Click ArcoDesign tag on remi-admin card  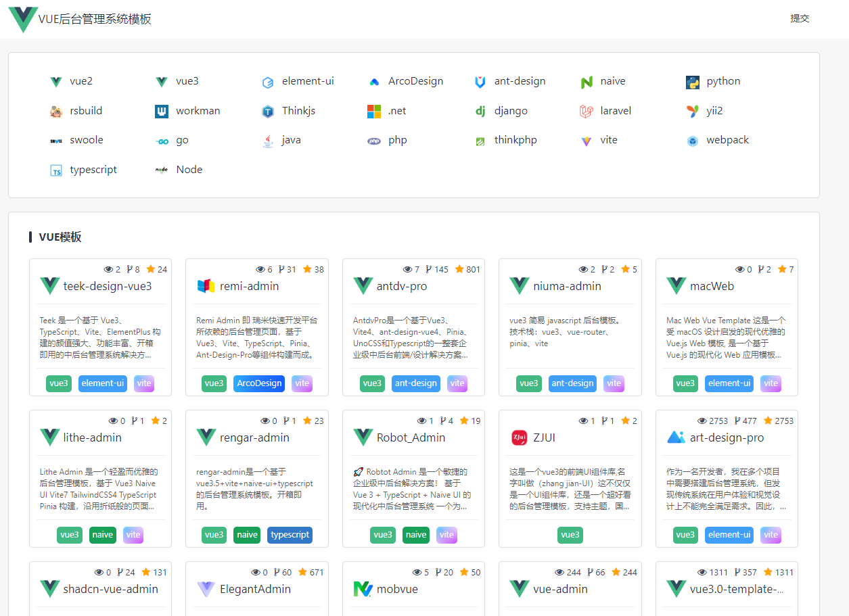tap(259, 383)
